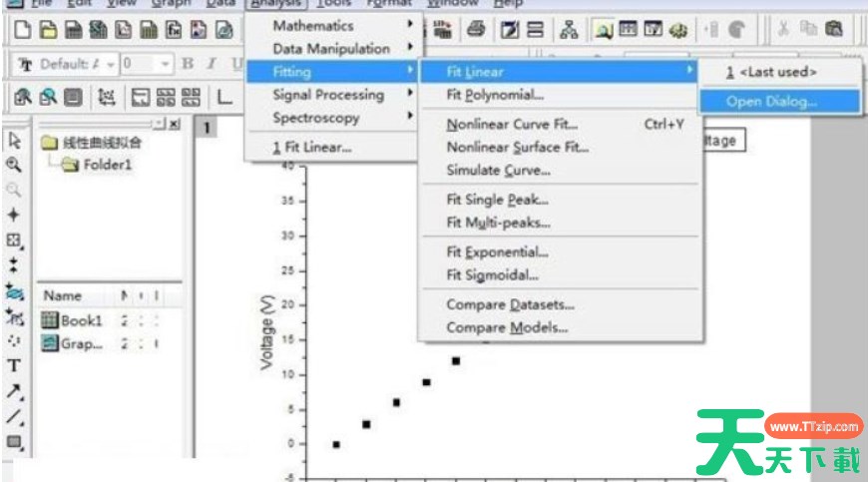Choose Nonlinear Surface Fit... option
Image resolution: width=868 pixels, height=482 pixels.
(x=560, y=148)
